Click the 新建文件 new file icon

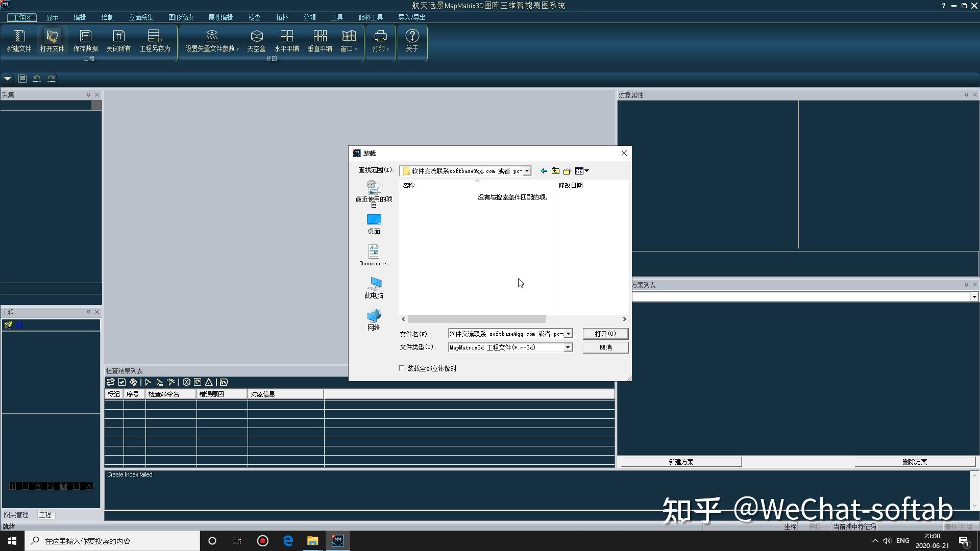tap(19, 41)
